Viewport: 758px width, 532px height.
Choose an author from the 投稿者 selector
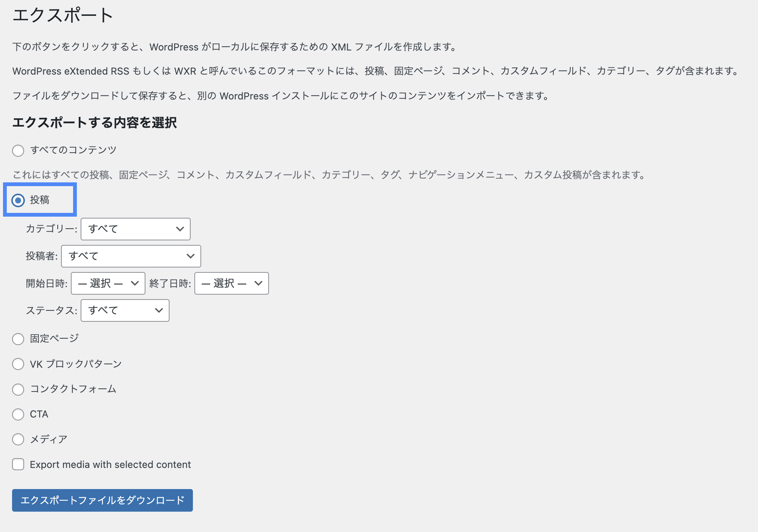[x=131, y=256]
